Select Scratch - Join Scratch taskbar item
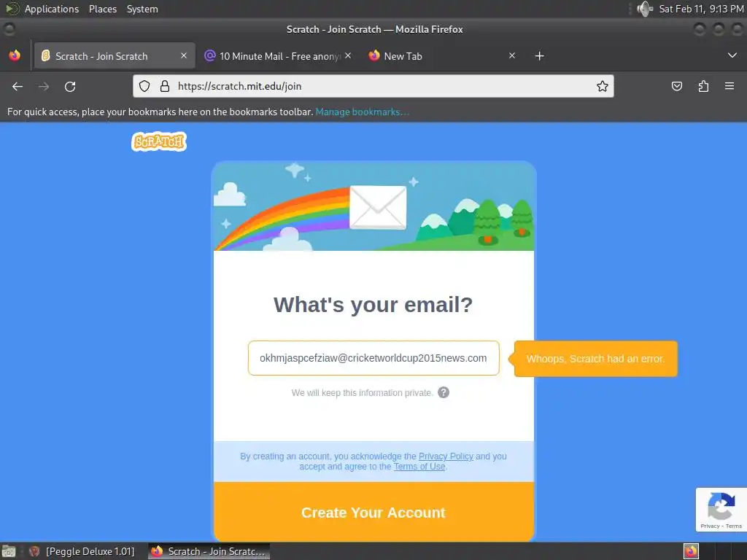The image size is (747, 560). [209, 551]
